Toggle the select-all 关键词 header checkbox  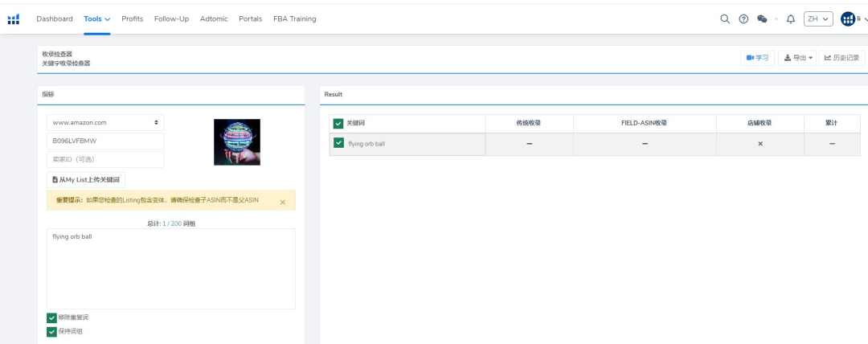[x=338, y=123]
